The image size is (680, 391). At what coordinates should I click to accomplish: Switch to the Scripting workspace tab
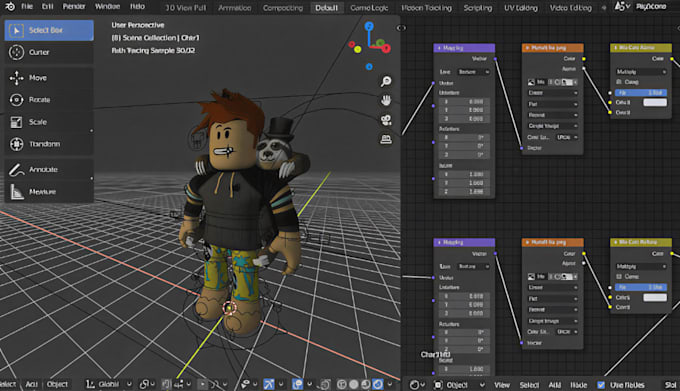(477, 8)
